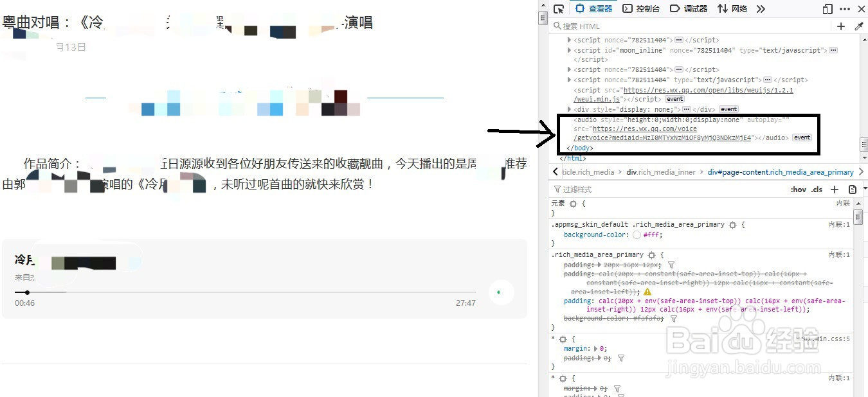Select div.rich_media_inner breadcrumb

click(661, 172)
